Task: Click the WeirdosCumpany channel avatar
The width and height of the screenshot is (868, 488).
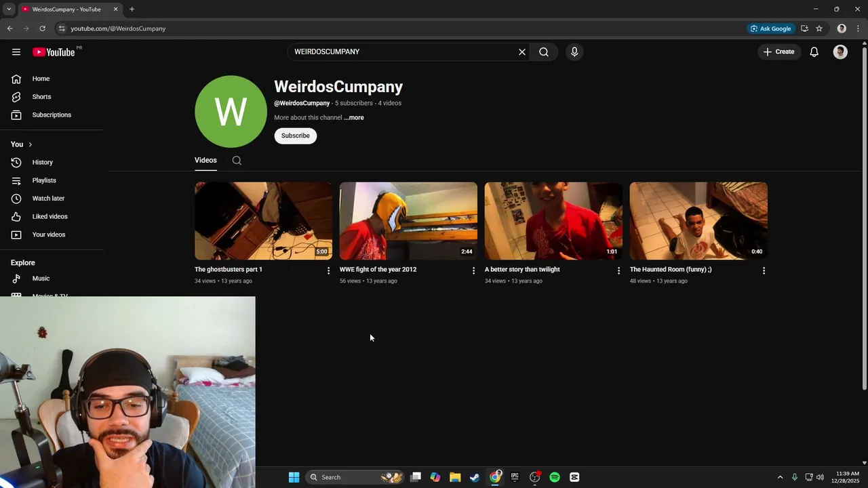Action: 231,112
